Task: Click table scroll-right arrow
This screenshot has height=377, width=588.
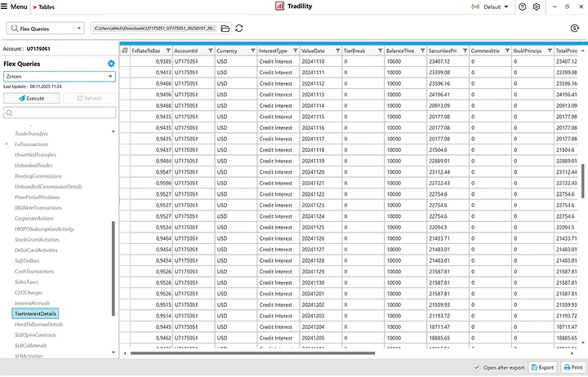Action: click(572, 353)
